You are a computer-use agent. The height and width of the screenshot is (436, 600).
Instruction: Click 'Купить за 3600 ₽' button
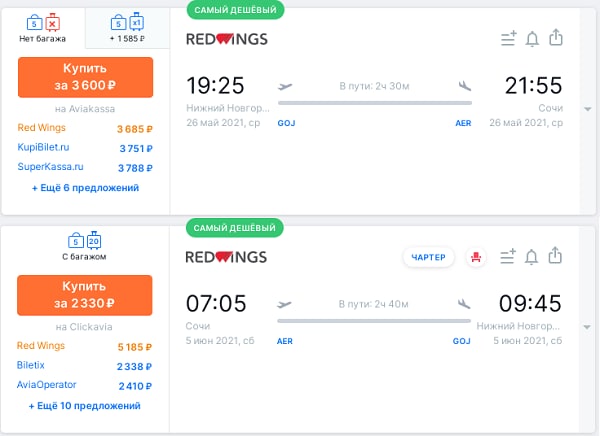point(85,77)
